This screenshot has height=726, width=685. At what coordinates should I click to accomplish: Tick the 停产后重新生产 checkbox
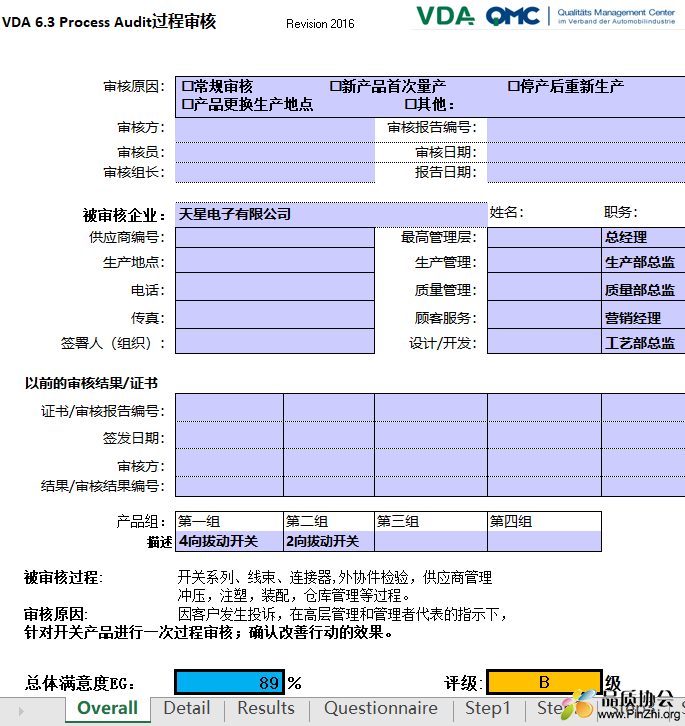[x=513, y=86]
